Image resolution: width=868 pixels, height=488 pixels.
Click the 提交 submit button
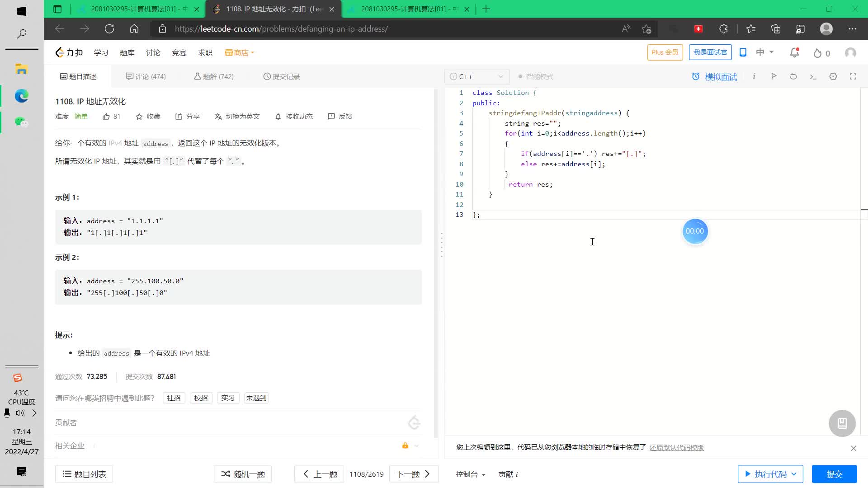tap(834, 474)
